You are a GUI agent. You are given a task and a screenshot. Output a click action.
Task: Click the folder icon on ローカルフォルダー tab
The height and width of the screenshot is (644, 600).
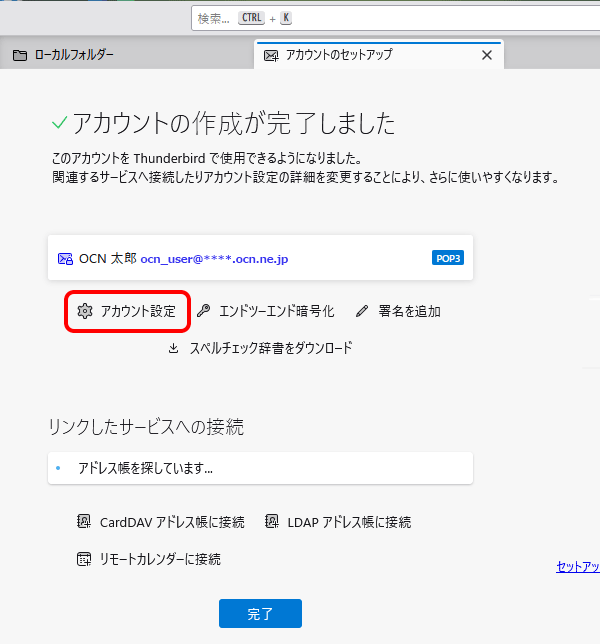point(20,55)
